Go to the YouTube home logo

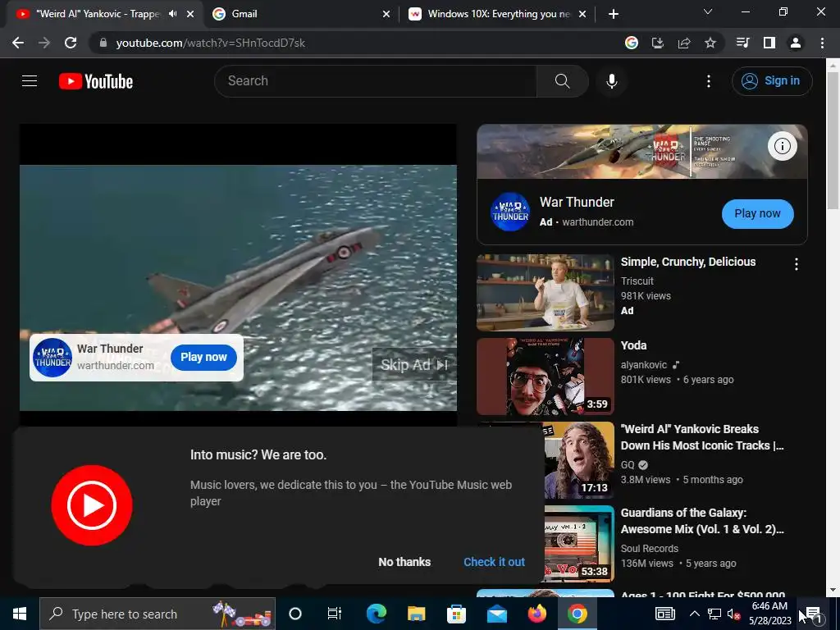[96, 81]
